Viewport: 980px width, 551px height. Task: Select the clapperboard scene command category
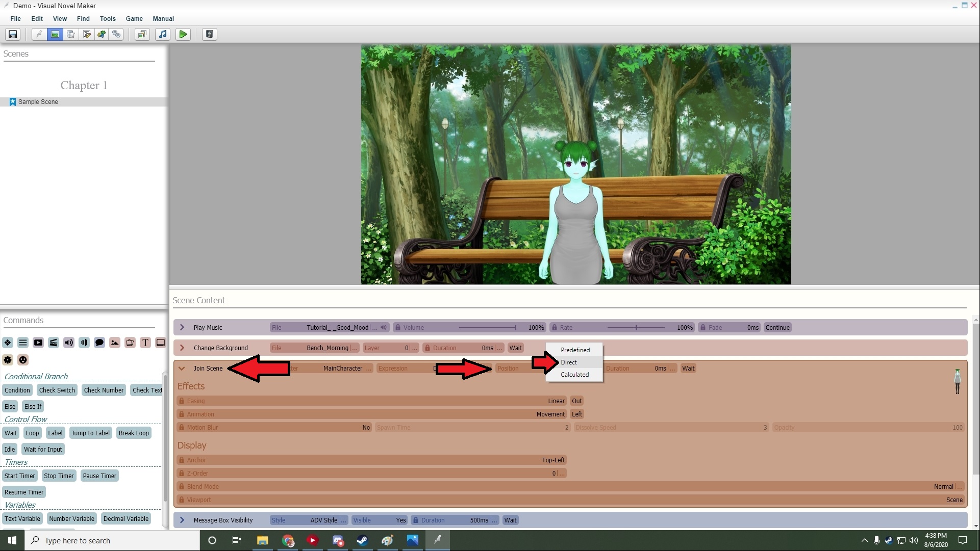[54, 343]
